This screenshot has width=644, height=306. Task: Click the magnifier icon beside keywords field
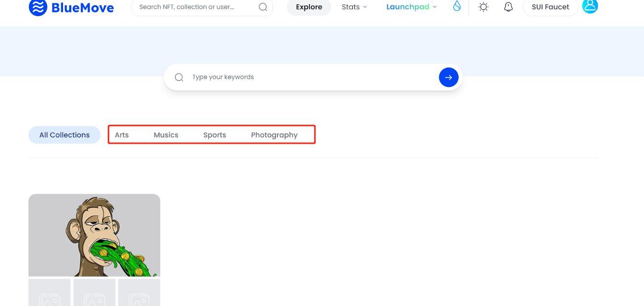coord(179,77)
